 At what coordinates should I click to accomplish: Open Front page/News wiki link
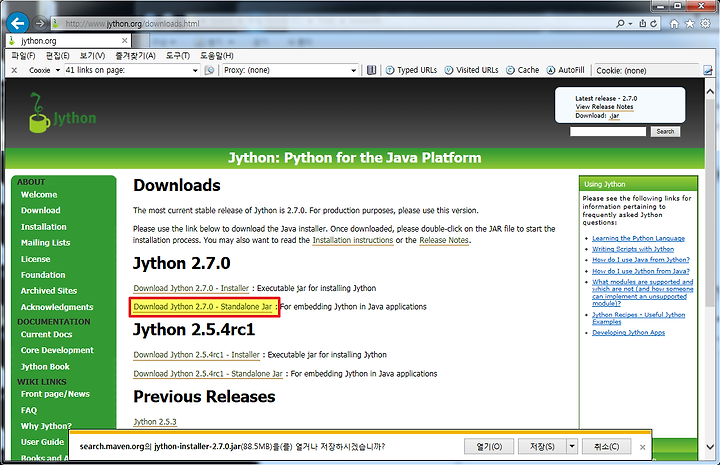pos(55,394)
